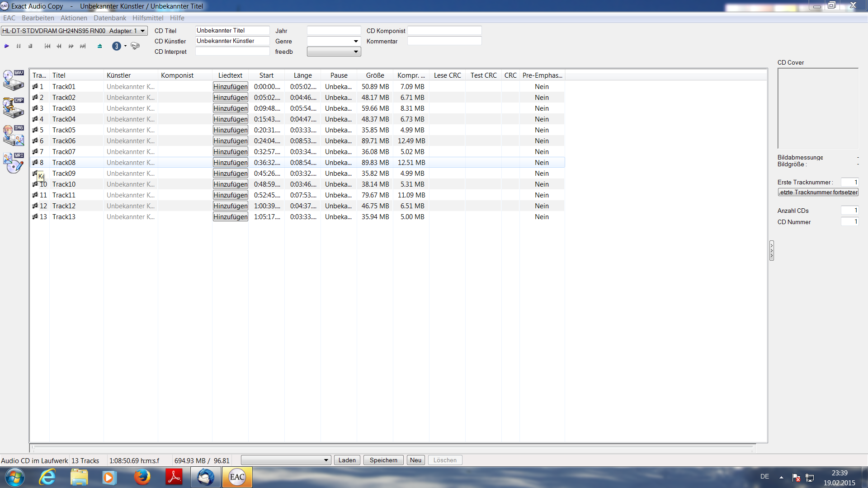This screenshot has height=488, width=868.
Task: Click Hinzufügen for Track05
Action: [x=231, y=130]
